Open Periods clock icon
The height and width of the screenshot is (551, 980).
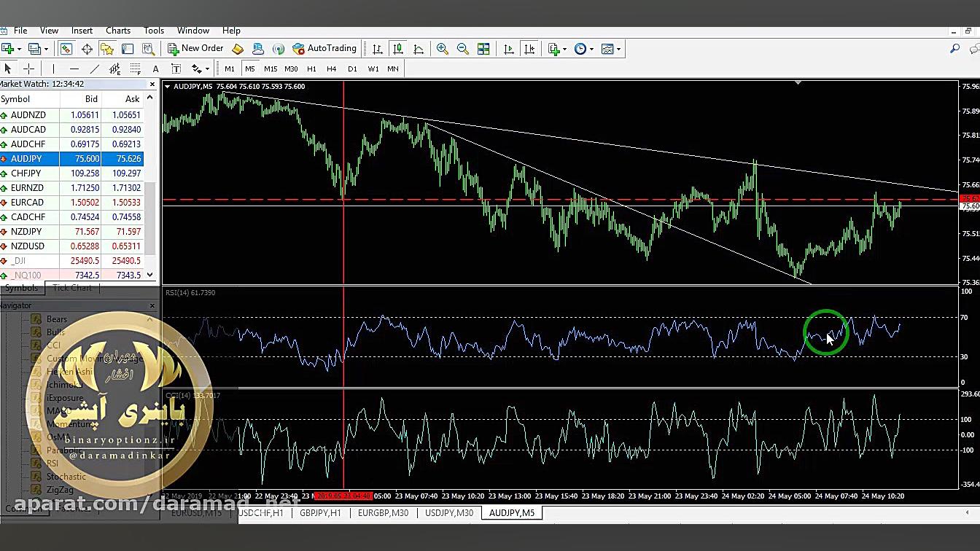tap(580, 49)
